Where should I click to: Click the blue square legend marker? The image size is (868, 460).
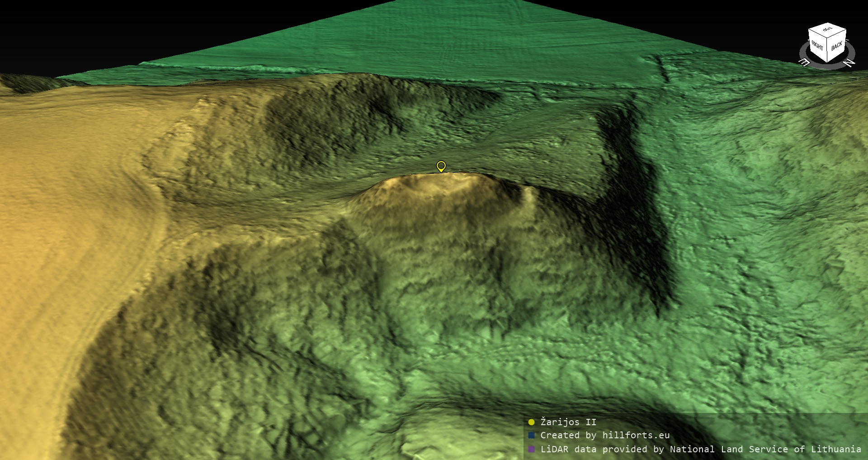[x=531, y=435]
